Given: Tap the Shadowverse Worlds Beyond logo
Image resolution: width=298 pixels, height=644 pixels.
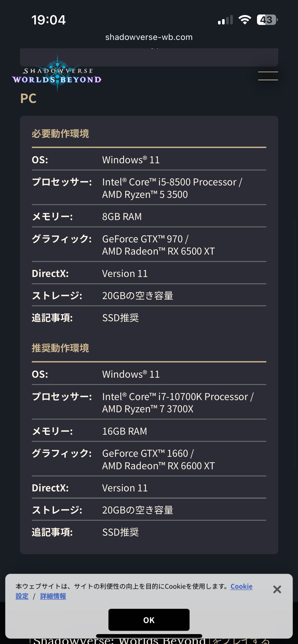Looking at the screenshot, I should coord(57,76).
